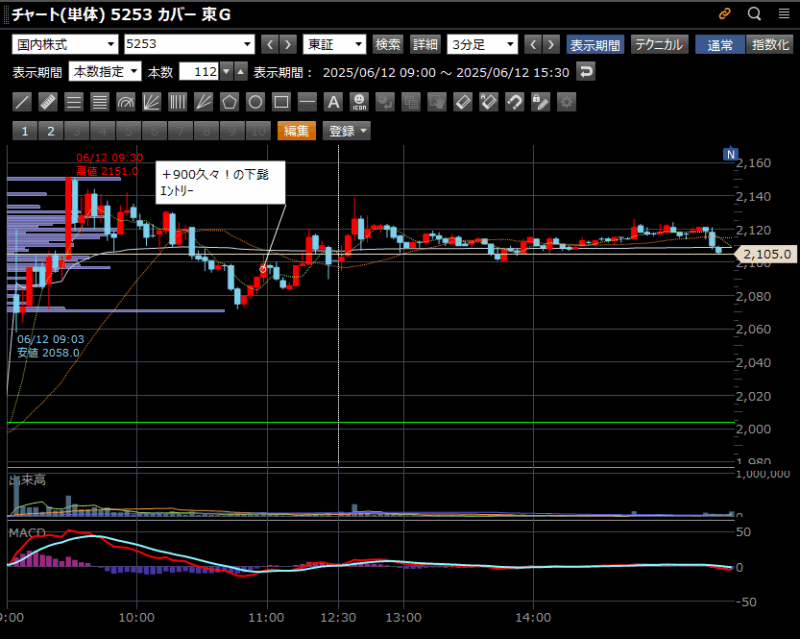The width and height of the screenshot is (800, 639).
Task: Go to previous stock code arrow
Action: click(x=270, y=44)
